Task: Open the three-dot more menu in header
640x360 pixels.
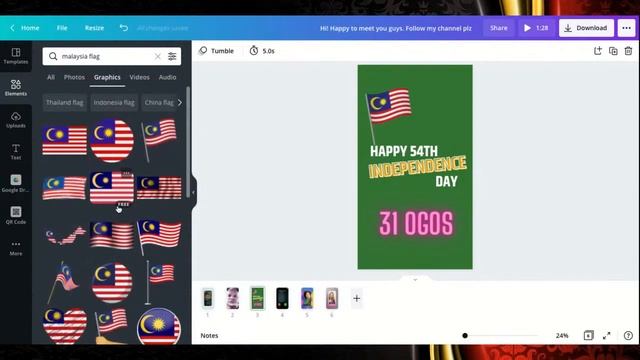Action: coord(627,28)
